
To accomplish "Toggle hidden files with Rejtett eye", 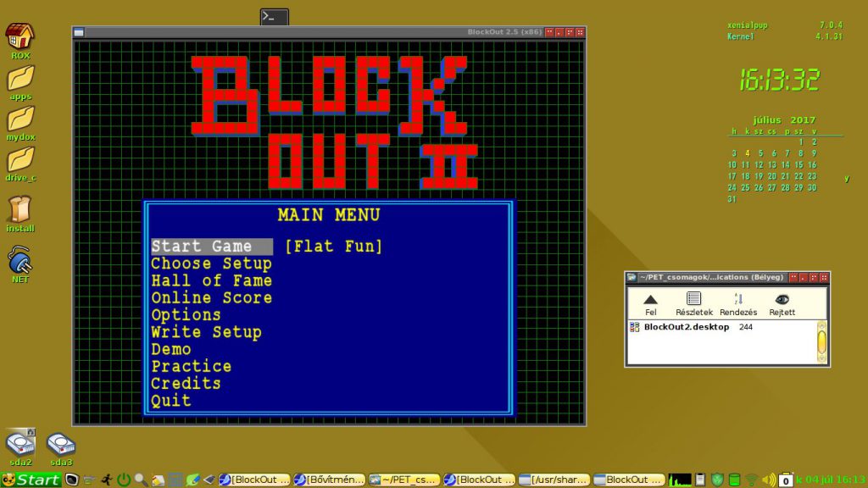I will pyautogui.click(x=782, y=299).
